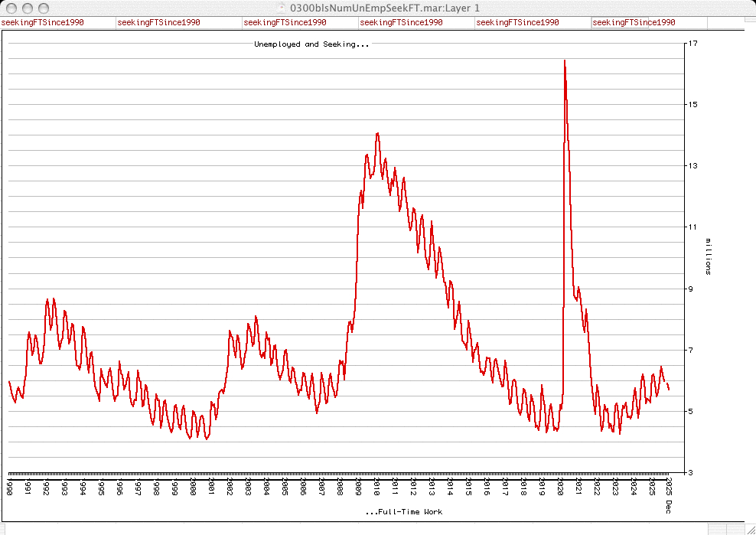Minimize the window using the middle titlebar button
756x535 pixels.
tap(27, 7)
